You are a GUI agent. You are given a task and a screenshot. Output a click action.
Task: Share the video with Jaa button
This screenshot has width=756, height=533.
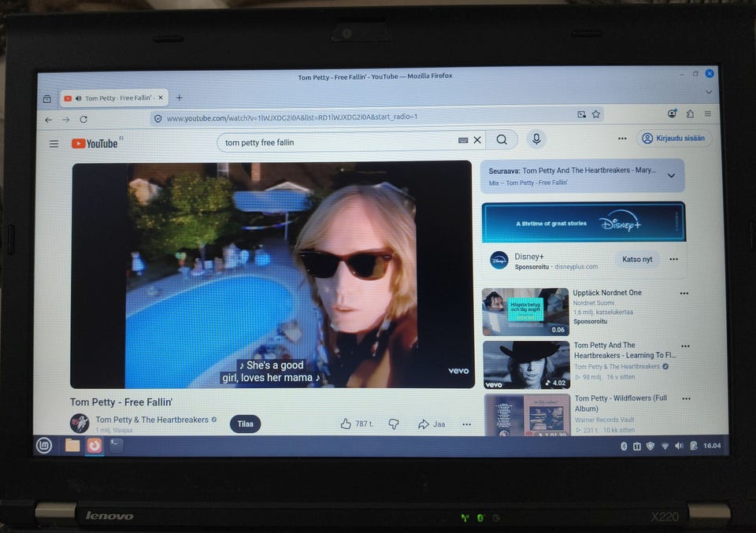pos(432,424)
